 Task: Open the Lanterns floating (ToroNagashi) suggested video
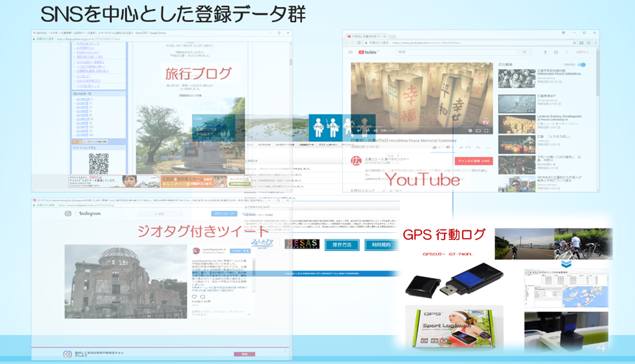tap(517, 125)
